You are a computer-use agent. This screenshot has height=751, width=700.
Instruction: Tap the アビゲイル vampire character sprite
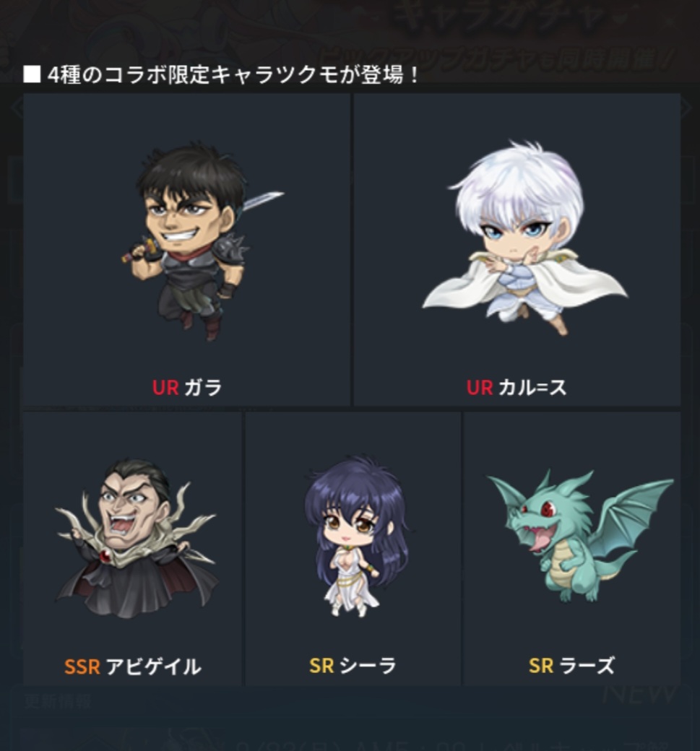point(136,537)
